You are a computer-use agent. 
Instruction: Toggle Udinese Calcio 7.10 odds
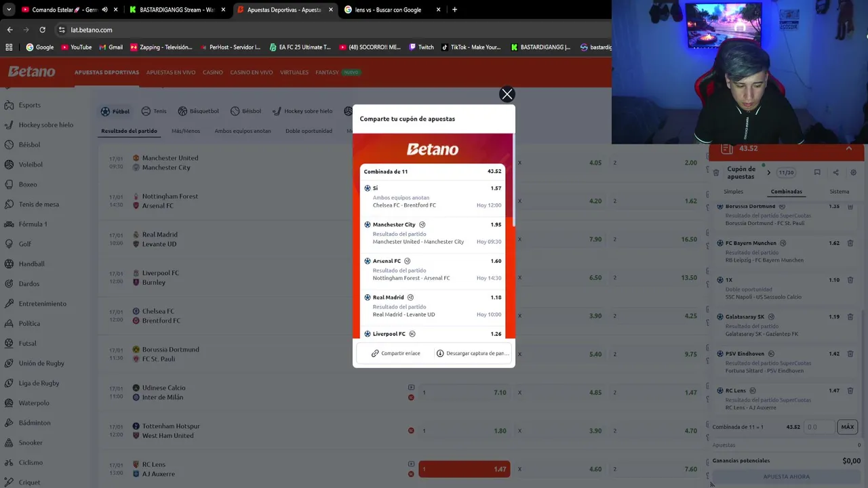(x=465, y=392)
